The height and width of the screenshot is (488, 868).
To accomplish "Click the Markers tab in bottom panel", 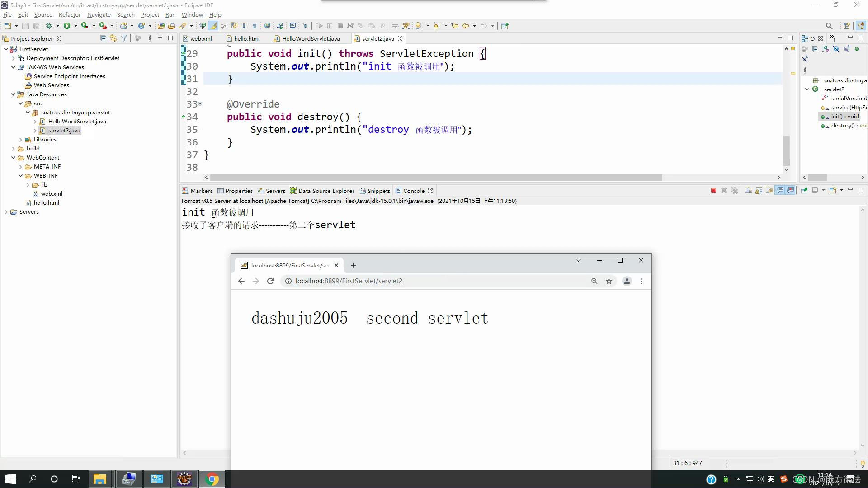I will [x=202, y=190].
